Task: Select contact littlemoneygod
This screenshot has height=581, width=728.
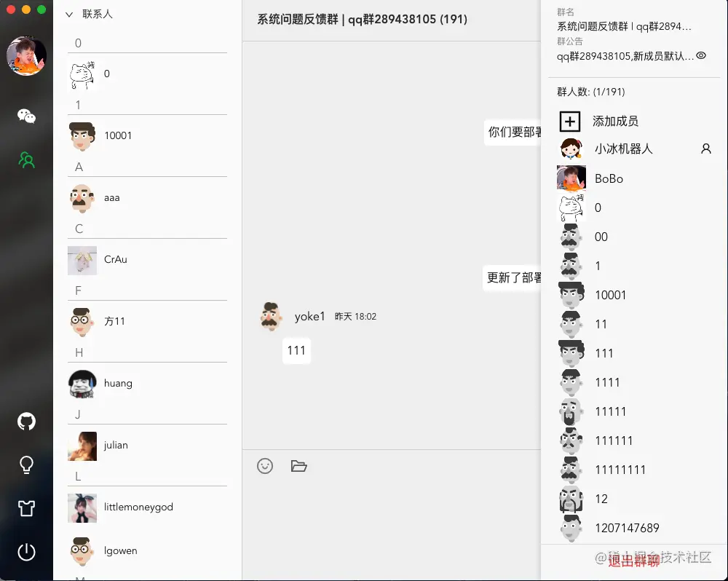Action: point(147,507)
